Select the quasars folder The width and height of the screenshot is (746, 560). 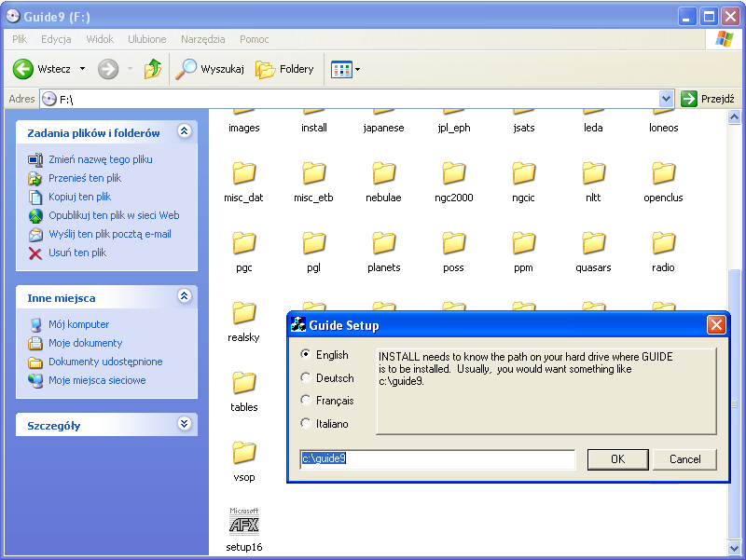coord(593,253)
